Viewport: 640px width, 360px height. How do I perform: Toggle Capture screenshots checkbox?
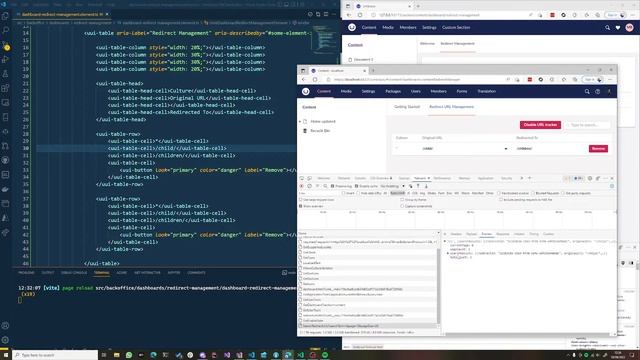[x=402, y=206]
